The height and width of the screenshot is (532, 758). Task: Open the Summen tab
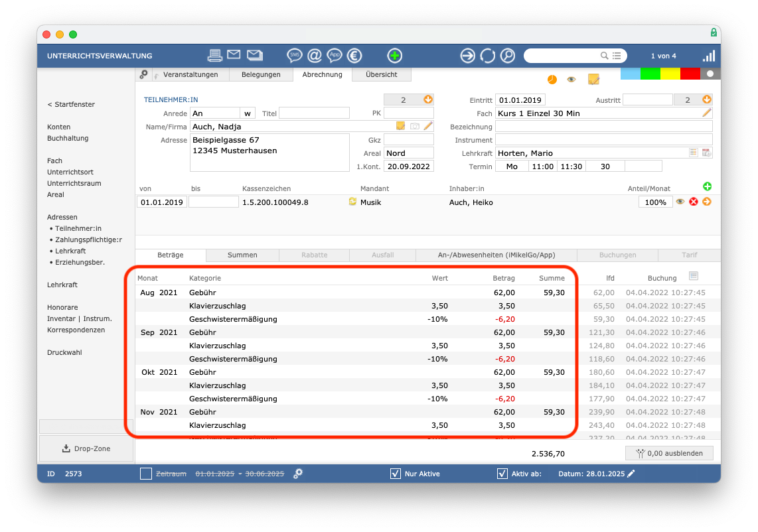[x=242, y=255]
